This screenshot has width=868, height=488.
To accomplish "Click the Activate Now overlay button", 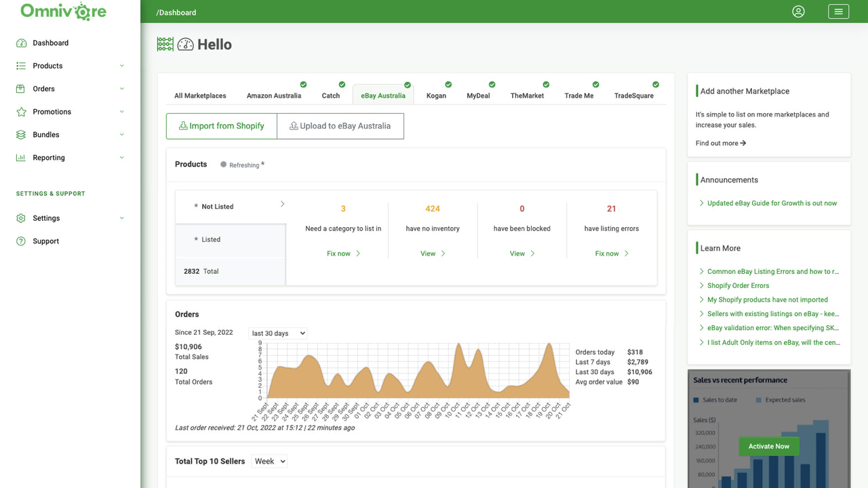I will [768, 446].
